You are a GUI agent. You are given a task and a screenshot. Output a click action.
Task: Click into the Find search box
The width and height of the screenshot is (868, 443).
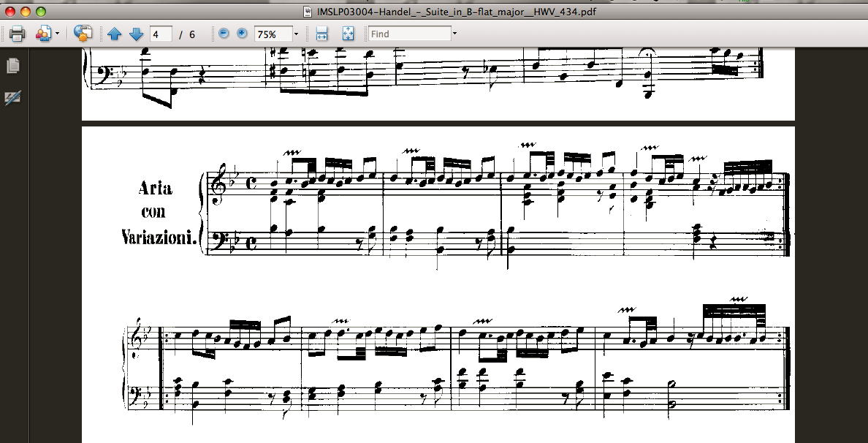(x=410, y=34)
